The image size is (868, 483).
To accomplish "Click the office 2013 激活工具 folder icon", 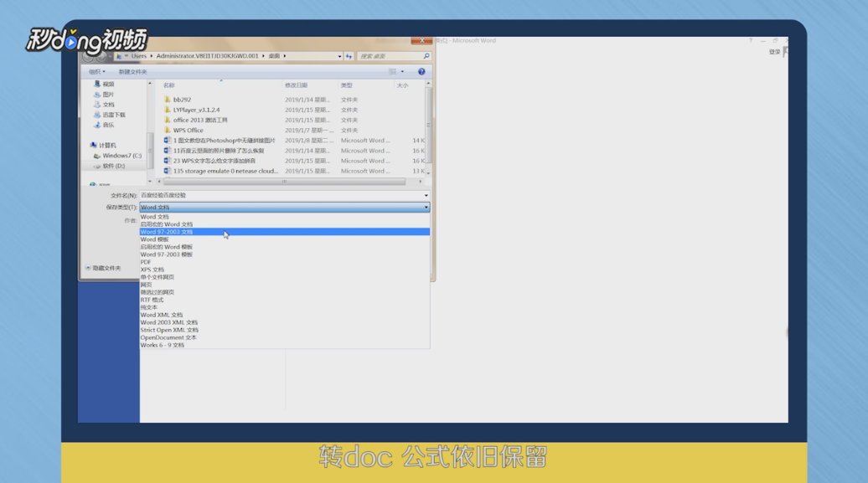I will point(168,120).
